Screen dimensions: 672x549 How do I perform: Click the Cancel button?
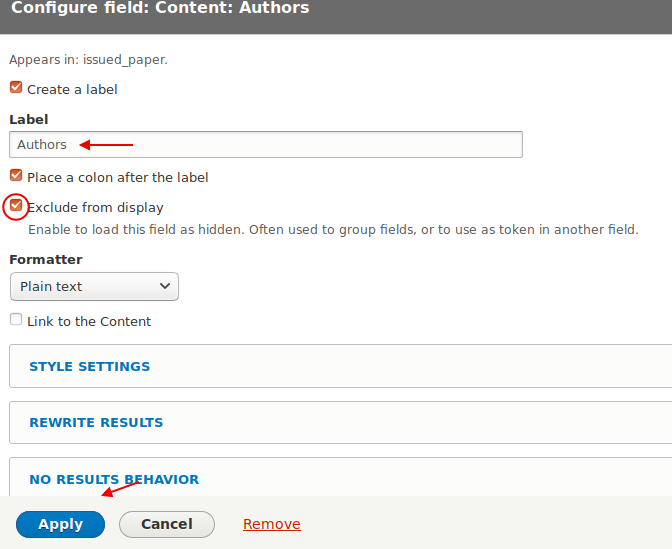coord(166,525)
